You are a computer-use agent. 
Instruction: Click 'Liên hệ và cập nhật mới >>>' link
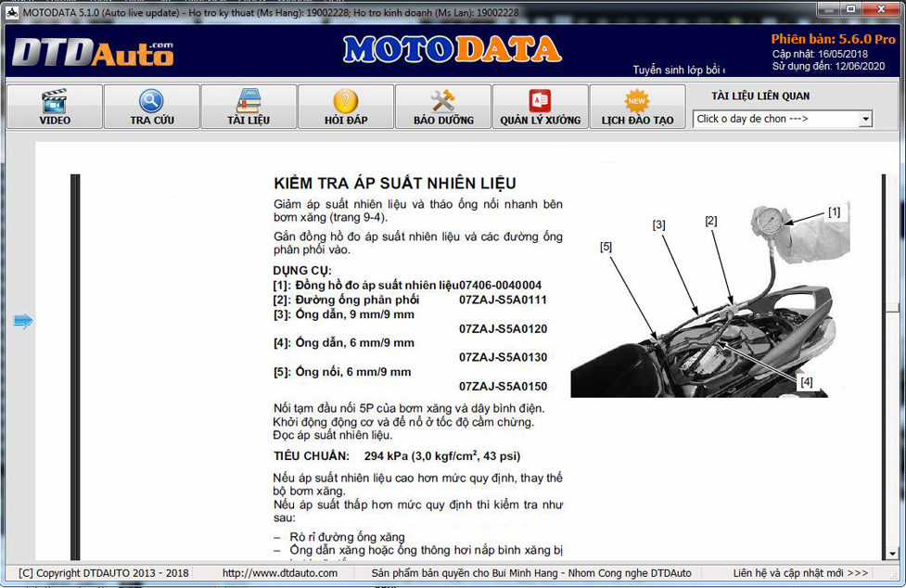pyautogui.click(x=800, y=573)
